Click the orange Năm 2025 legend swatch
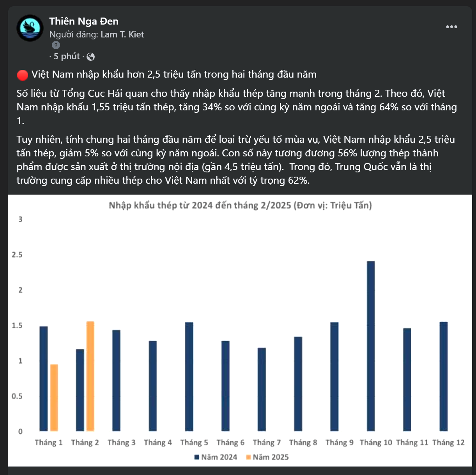 tap(248, 457)
